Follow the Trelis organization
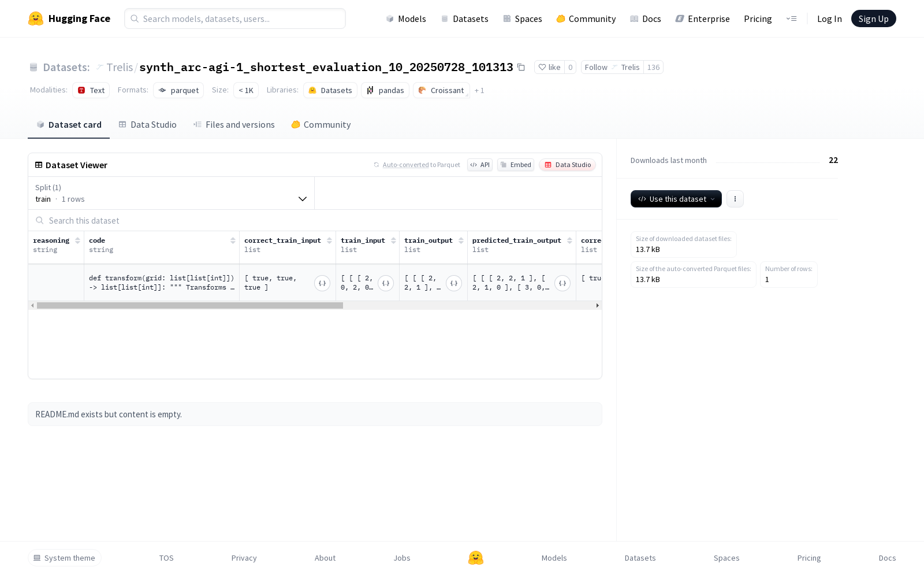 tap(612, 67)
